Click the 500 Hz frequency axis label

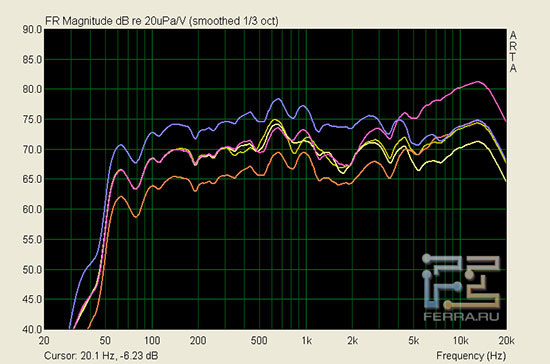click(x=259, y=341)
